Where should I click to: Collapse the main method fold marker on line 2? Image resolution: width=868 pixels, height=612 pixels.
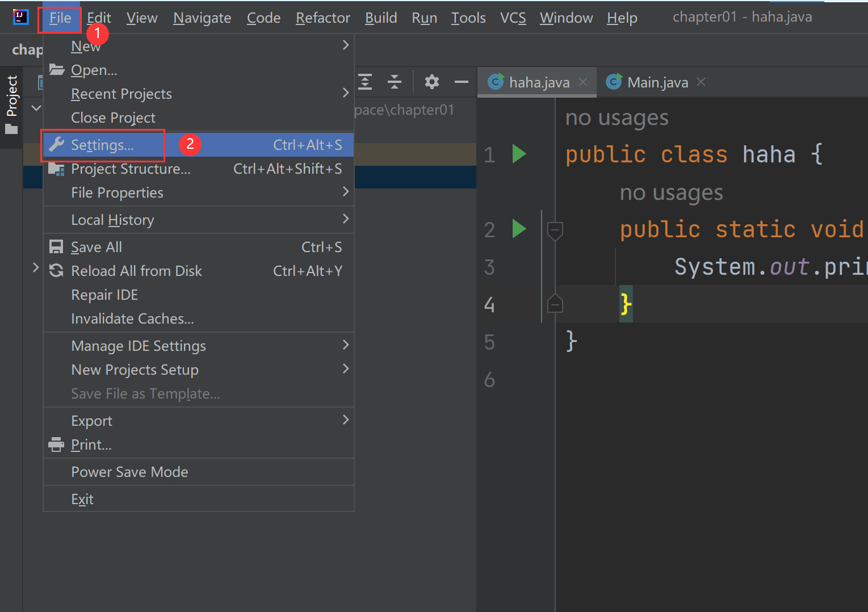point(555,230)
